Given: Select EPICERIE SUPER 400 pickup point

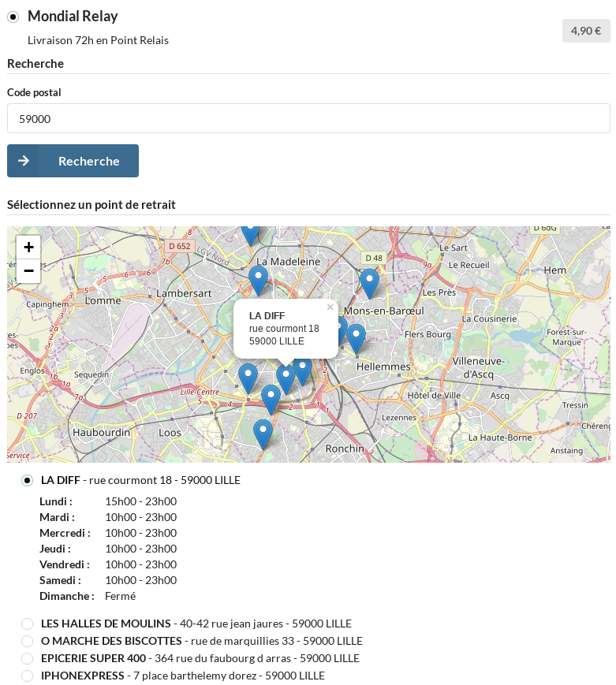Looking at the screenshot, I should [27, 658].
